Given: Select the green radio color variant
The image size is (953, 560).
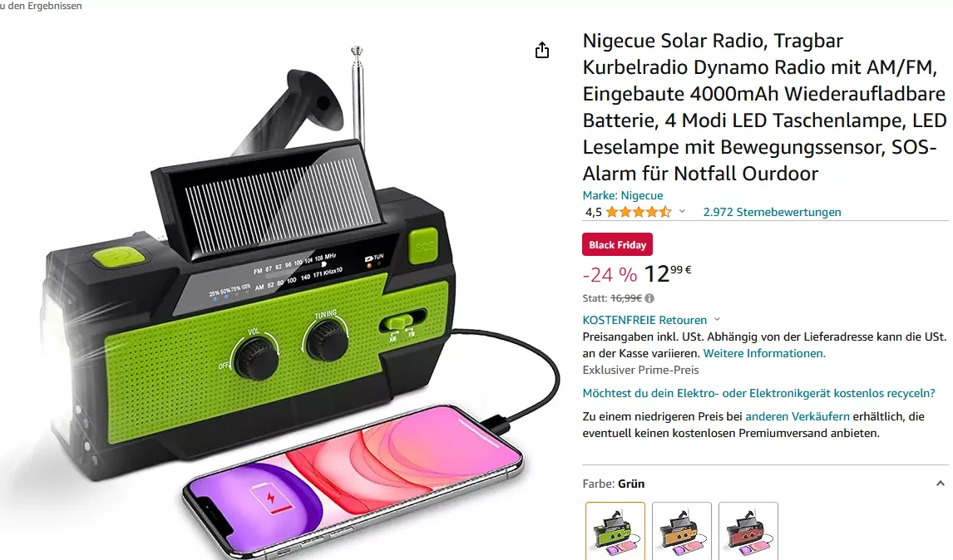Looking at the screenshot, I should (x=615, y=531).
